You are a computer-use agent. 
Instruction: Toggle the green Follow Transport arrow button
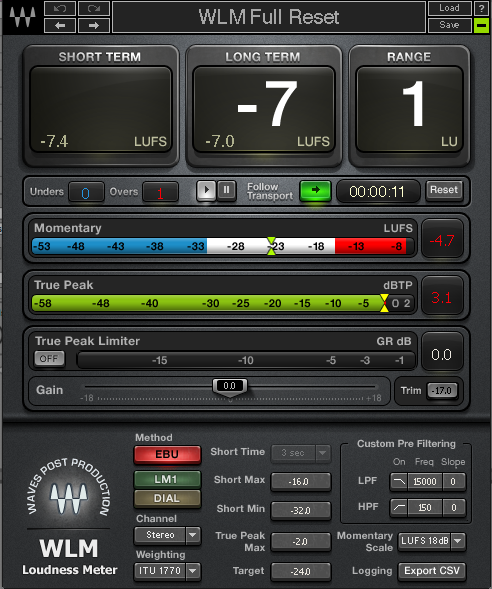point(315,190)
